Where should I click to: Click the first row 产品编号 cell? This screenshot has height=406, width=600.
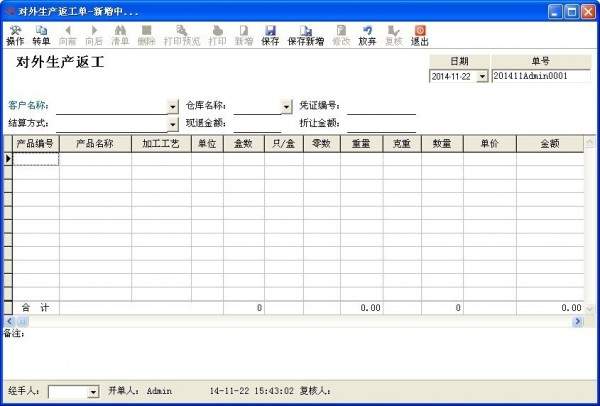[37, 158]
